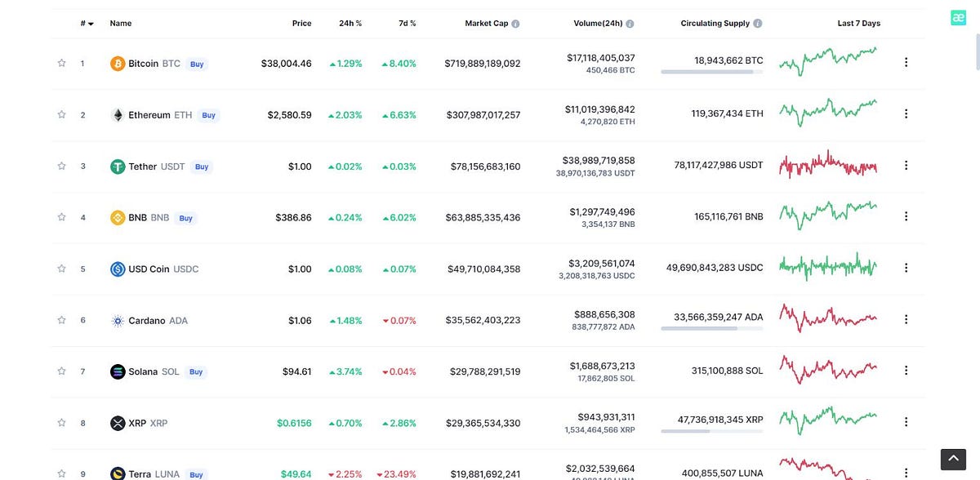980x480 pixels.
Task: Open the three-dot menu for Bitcoin
Action: point(906,61)
